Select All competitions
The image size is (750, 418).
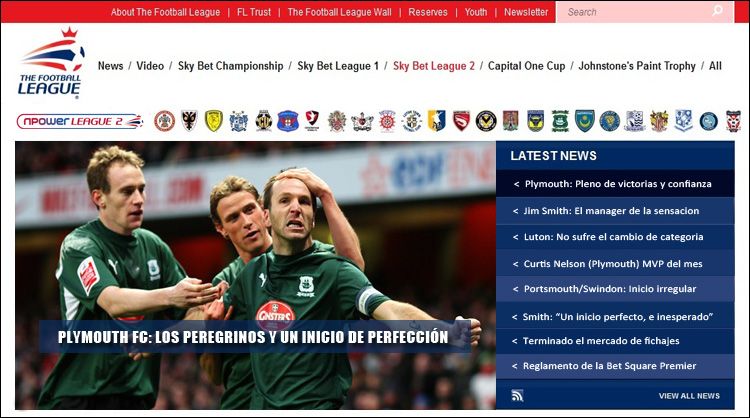click(x=715, y=66)
